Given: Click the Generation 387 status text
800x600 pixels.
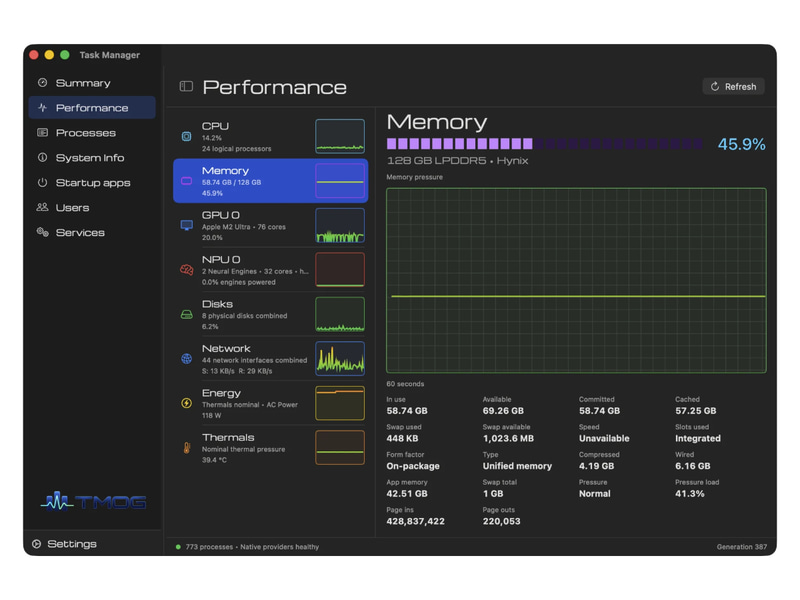Looking at the screenshot, I should click(x=741, y=547).
